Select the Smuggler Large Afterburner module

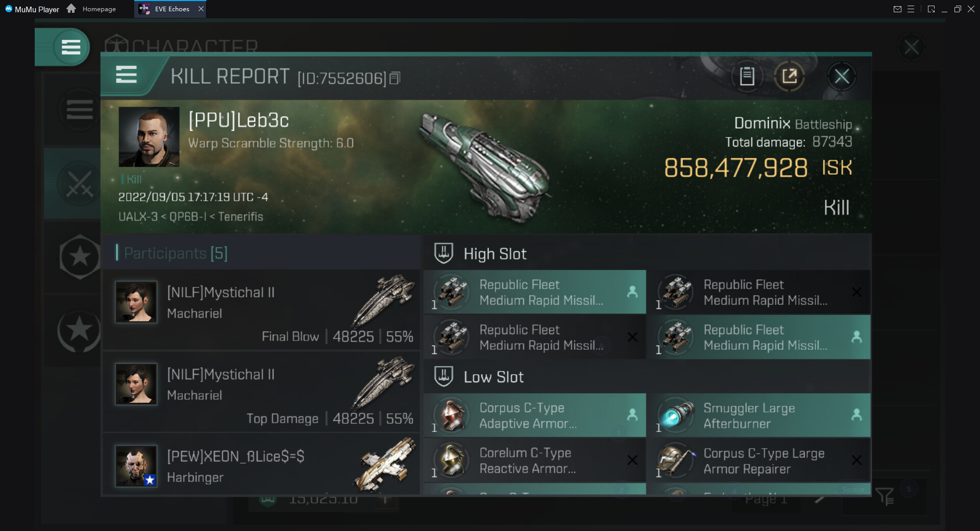[758, 416]
